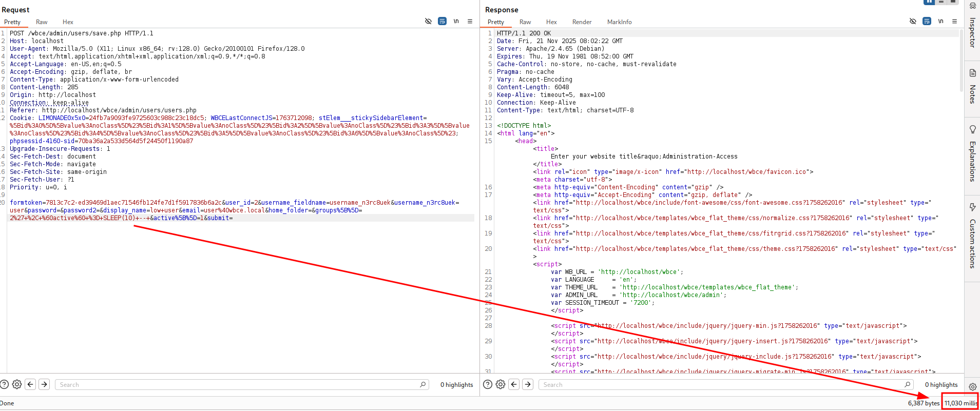
Task: Click the Referer header line in request
Action: click(103, 110)
